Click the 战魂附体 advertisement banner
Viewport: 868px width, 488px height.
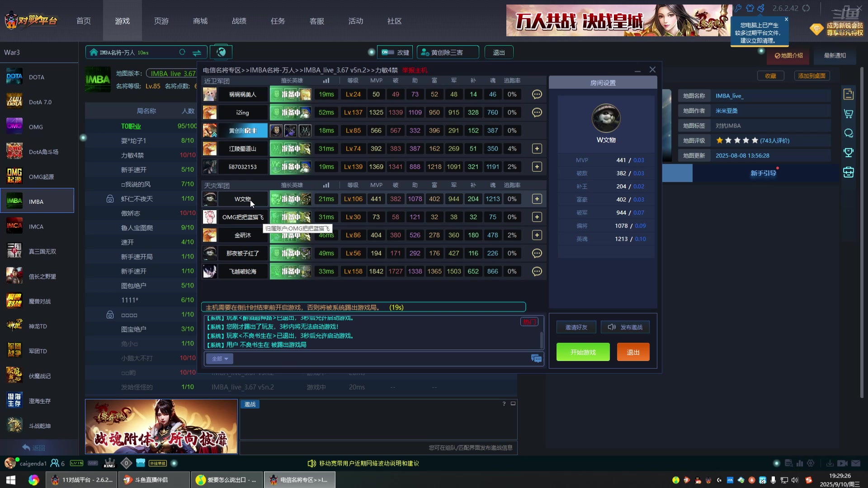point(161,426)
